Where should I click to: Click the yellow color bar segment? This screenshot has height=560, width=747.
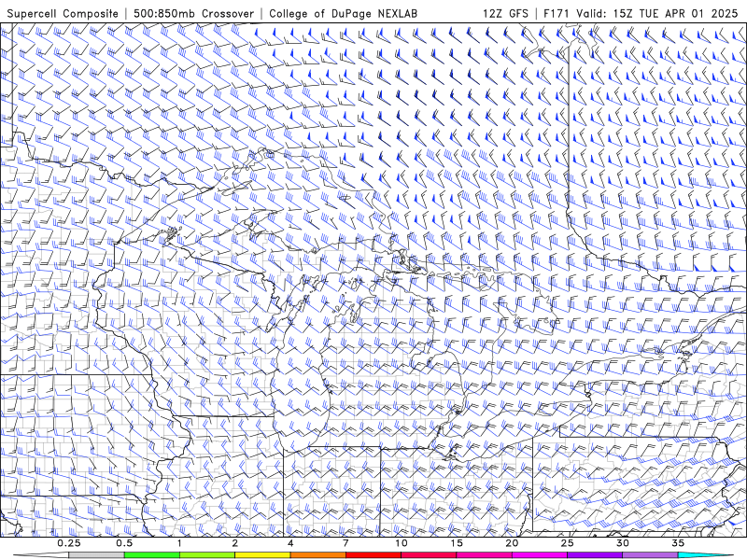262,555
